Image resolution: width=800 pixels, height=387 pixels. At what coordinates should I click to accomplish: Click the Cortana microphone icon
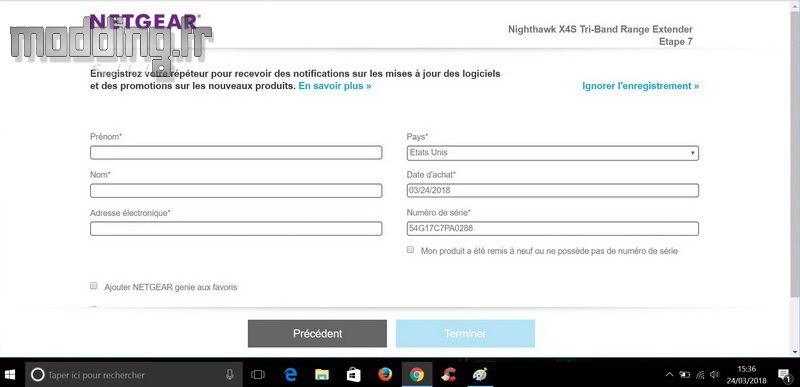[230, 375]
